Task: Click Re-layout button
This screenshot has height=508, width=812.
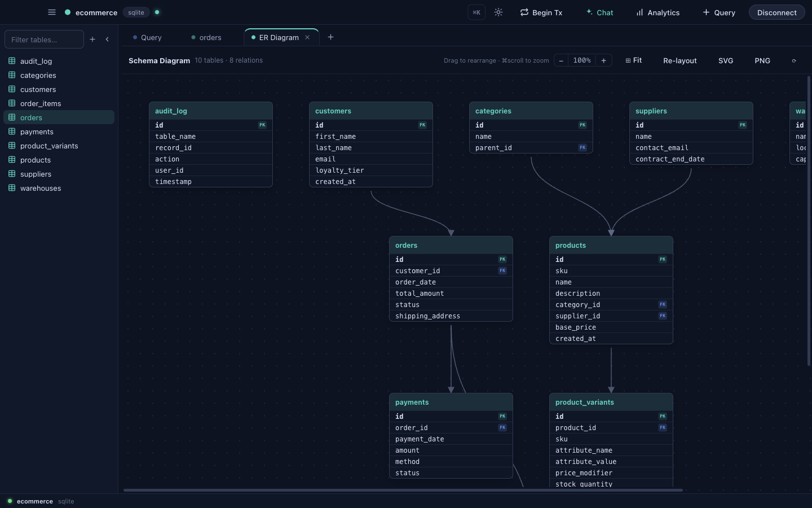Action: [680, 60]
